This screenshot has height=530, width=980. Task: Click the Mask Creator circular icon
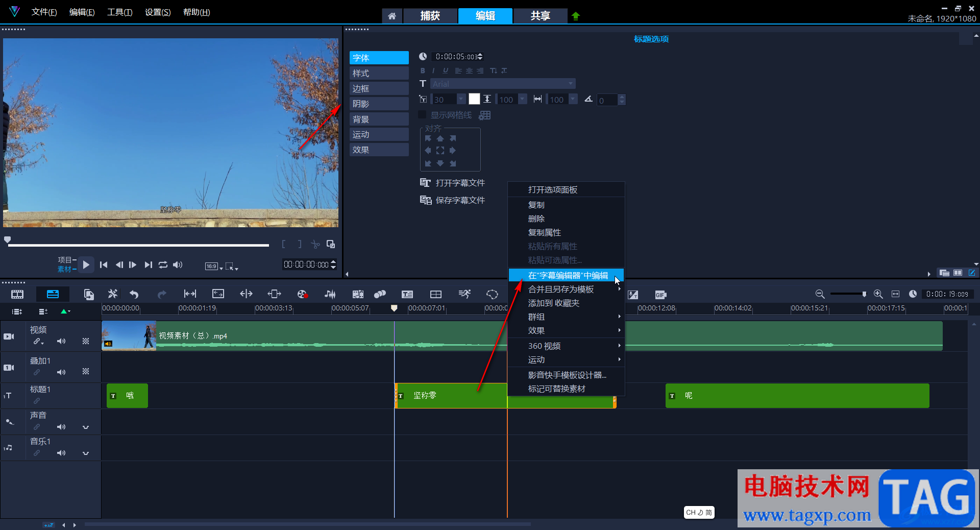click(492, 294)
